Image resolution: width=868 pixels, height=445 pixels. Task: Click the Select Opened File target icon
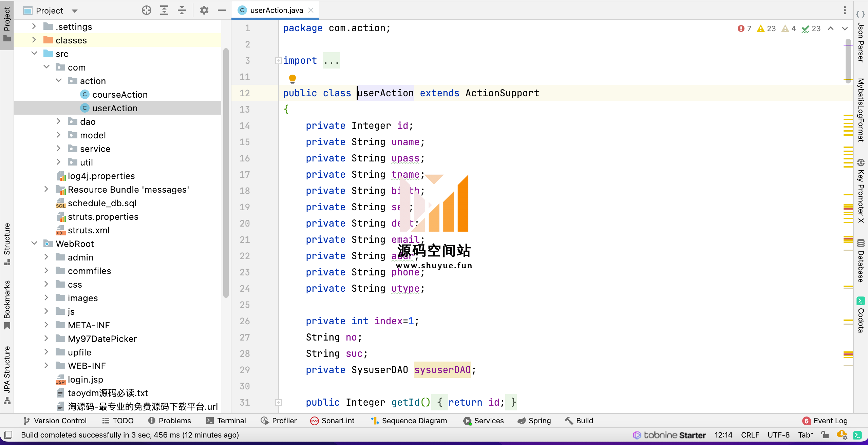click(x=147, y=11)
